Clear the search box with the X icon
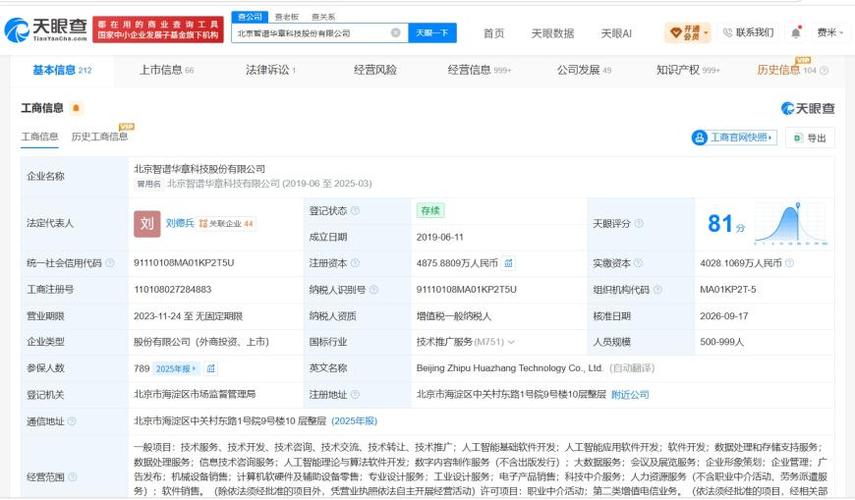855x500 pixels. tap(396, 33)
